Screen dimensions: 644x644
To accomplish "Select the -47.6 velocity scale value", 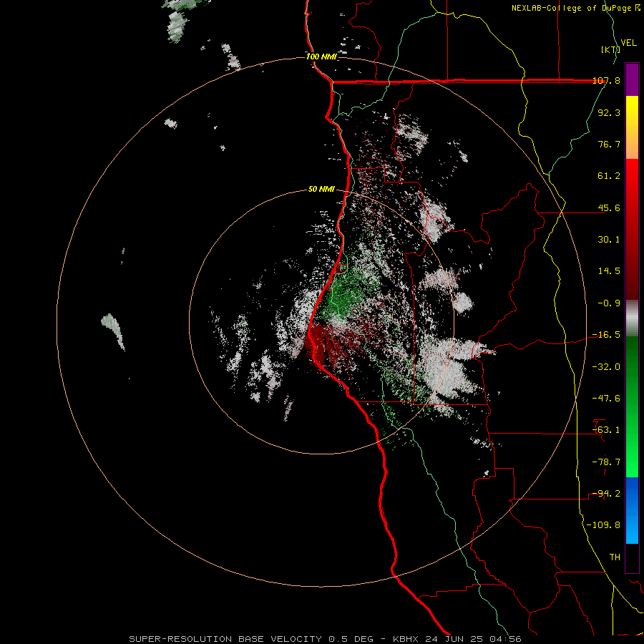I will (606, 399).
